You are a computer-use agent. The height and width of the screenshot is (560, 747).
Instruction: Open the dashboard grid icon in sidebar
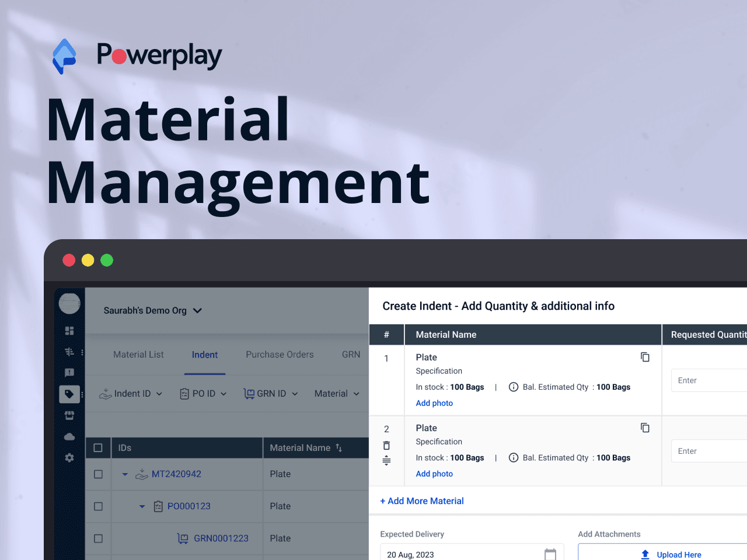[69, 331]
